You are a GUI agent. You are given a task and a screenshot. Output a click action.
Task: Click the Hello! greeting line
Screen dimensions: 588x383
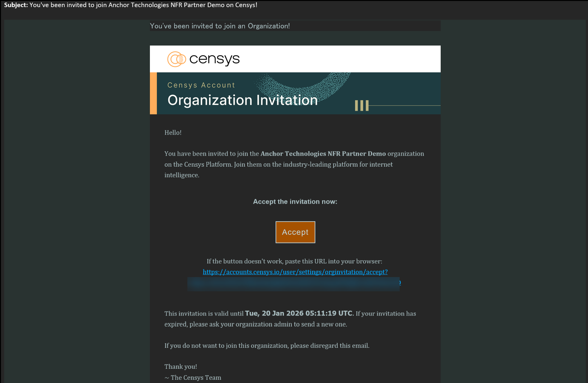[173, 132]
